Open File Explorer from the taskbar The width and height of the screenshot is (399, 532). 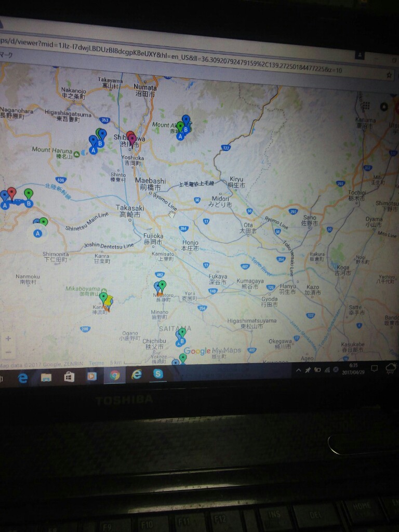46,377
